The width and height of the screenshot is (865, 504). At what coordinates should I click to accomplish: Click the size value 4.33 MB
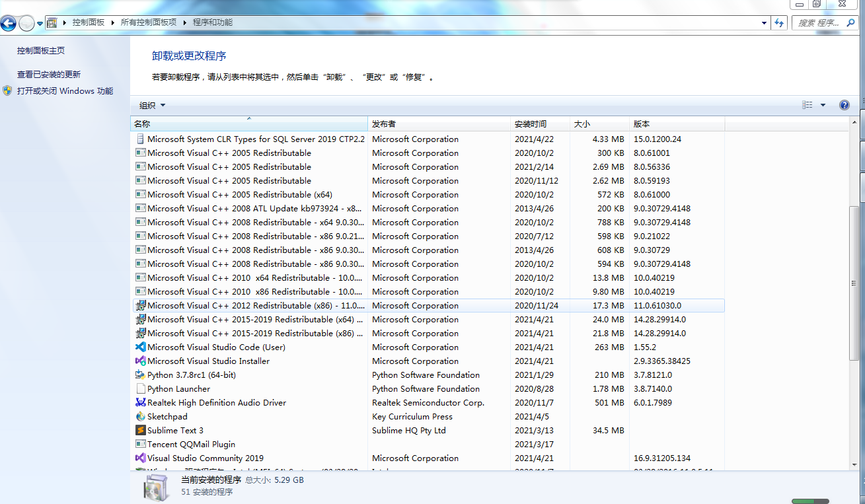pyautogui.click(x=608, y=139)
